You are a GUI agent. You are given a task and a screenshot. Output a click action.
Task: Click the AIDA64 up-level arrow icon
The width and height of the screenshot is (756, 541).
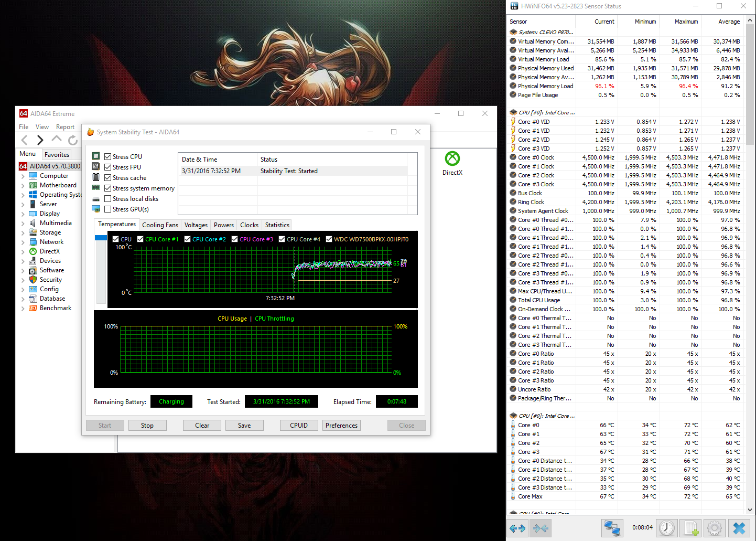pos(57,139)
